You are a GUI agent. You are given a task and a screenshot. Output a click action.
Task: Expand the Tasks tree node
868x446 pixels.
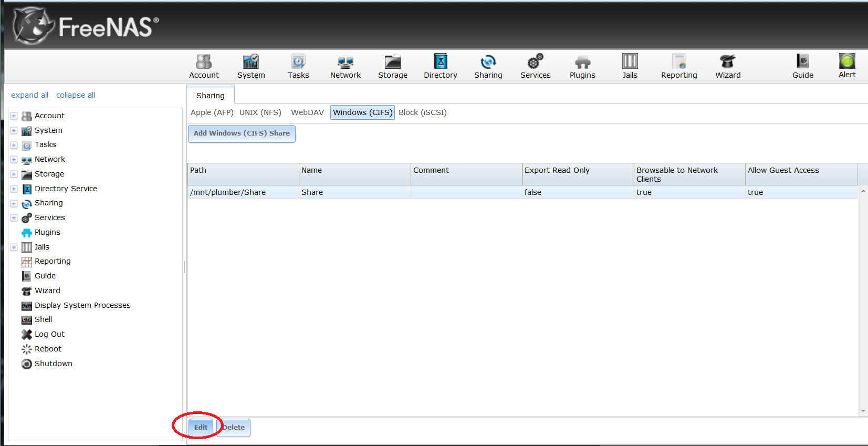(14, 145)
